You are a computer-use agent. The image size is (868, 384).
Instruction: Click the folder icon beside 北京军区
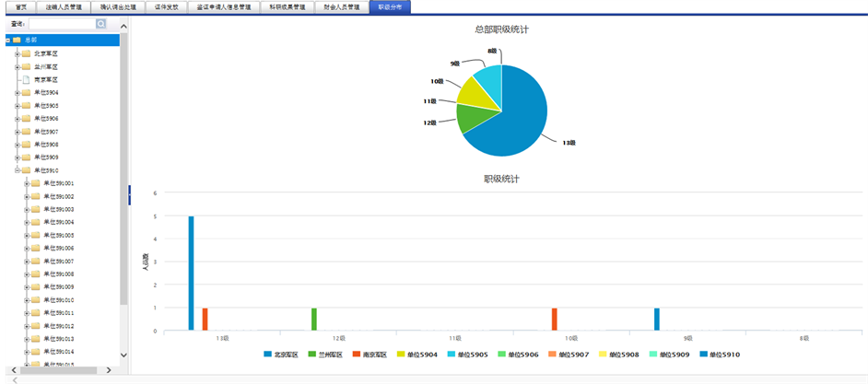[26, 53]
